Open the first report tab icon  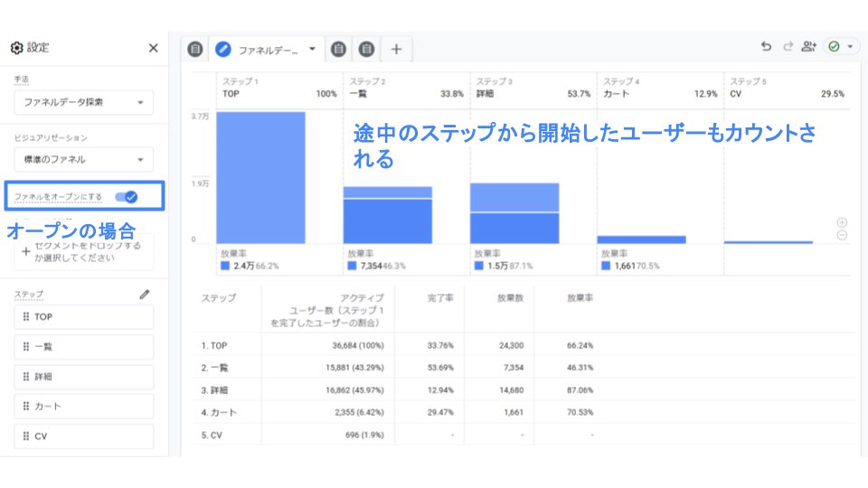click(x=195, y=49)
